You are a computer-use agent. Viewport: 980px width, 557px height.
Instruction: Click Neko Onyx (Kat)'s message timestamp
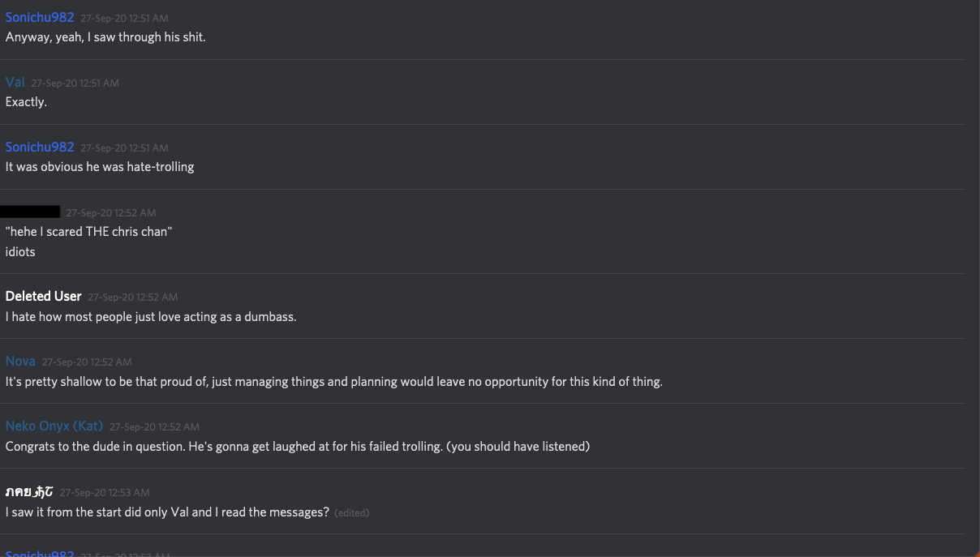click(154, 426)
